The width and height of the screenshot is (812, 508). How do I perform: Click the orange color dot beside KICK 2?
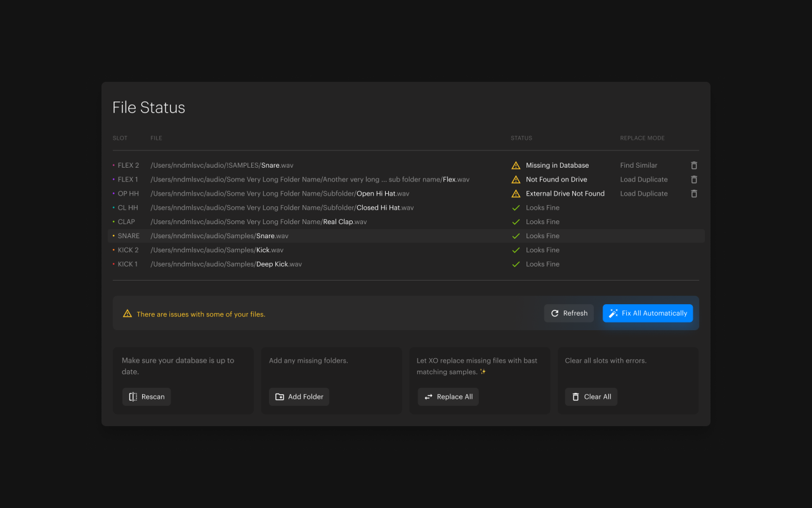coord(114,250)
